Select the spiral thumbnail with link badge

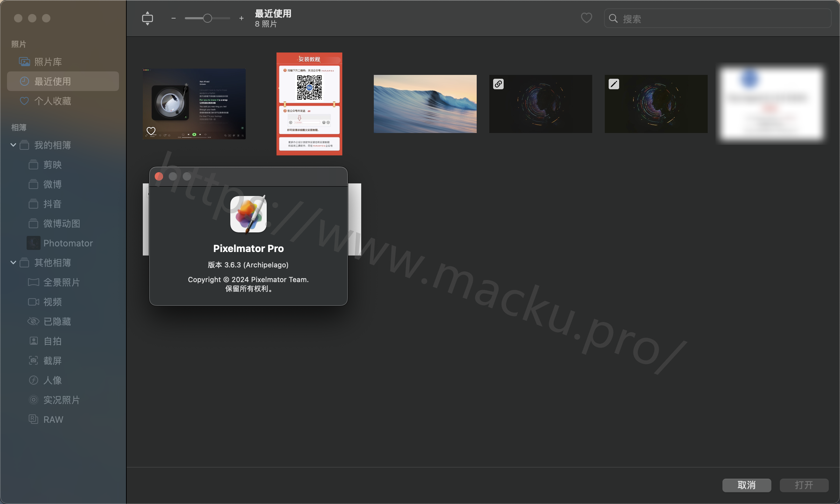point(541,104)
